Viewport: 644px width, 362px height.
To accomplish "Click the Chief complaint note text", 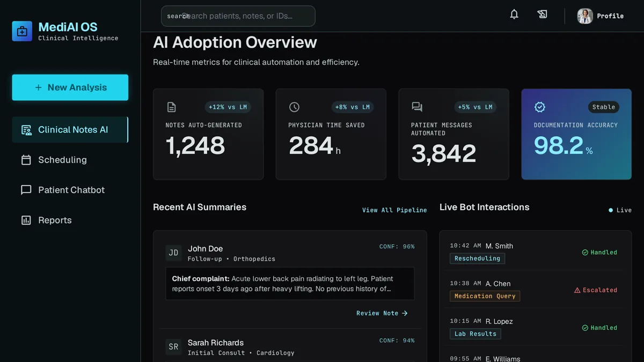I will [x=290, y=284].
